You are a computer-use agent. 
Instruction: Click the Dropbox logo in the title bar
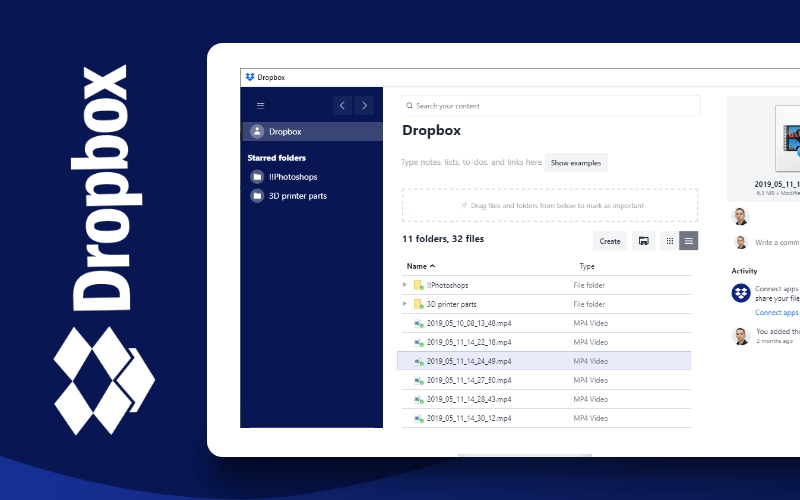pos(250,77)
